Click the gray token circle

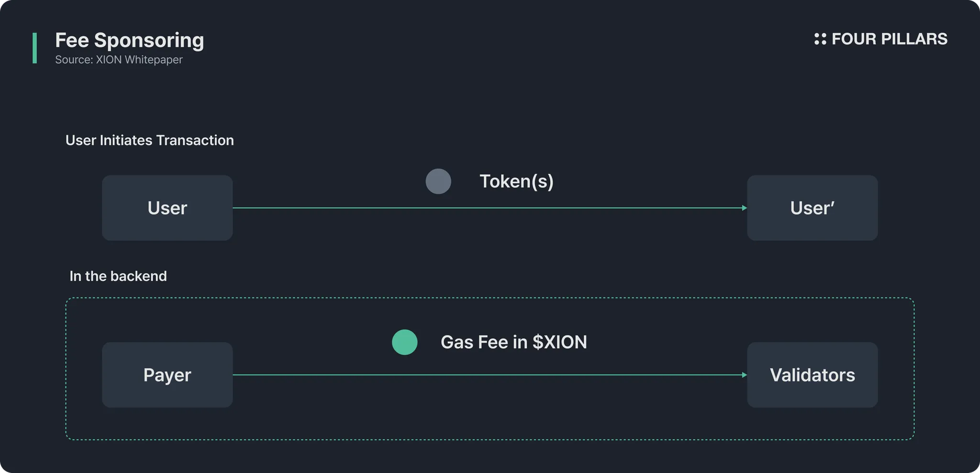(438, 181)
